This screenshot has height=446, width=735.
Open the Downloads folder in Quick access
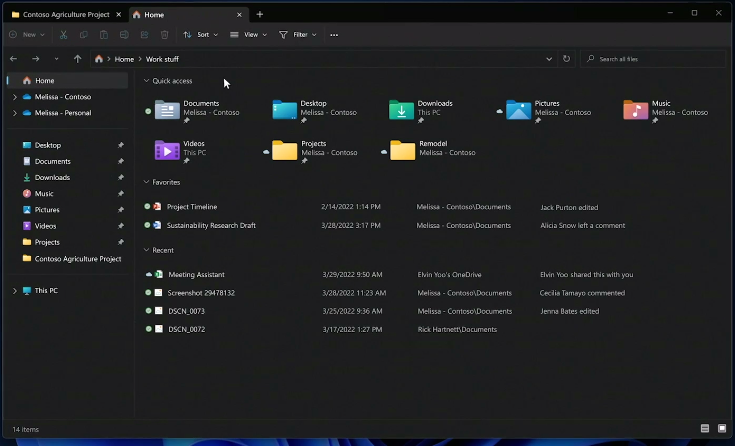coord(420,111)
